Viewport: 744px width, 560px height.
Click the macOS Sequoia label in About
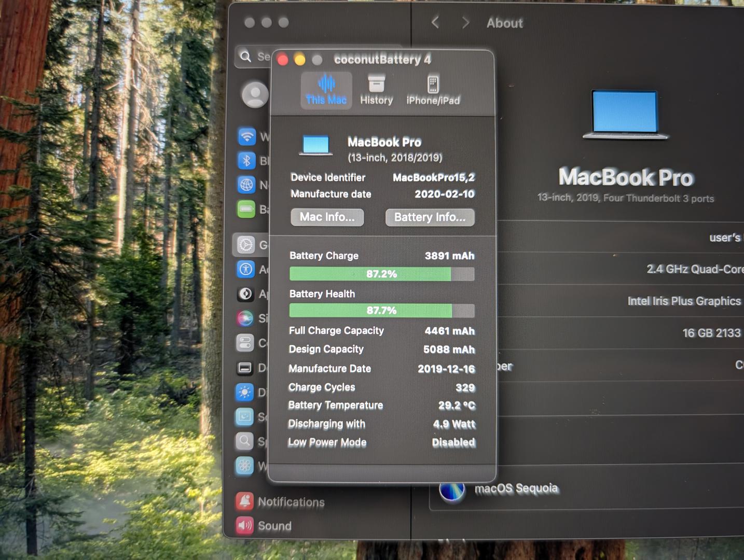click(517, 488)
